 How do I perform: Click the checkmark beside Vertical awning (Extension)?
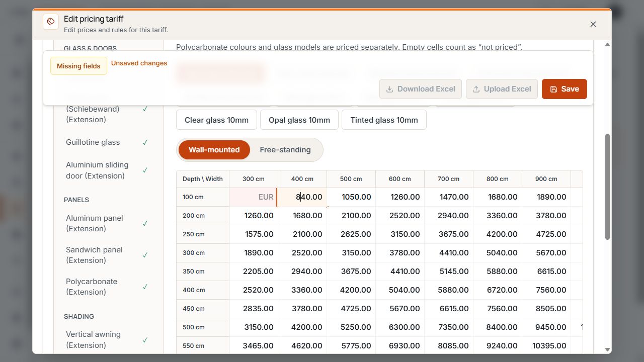145,340
